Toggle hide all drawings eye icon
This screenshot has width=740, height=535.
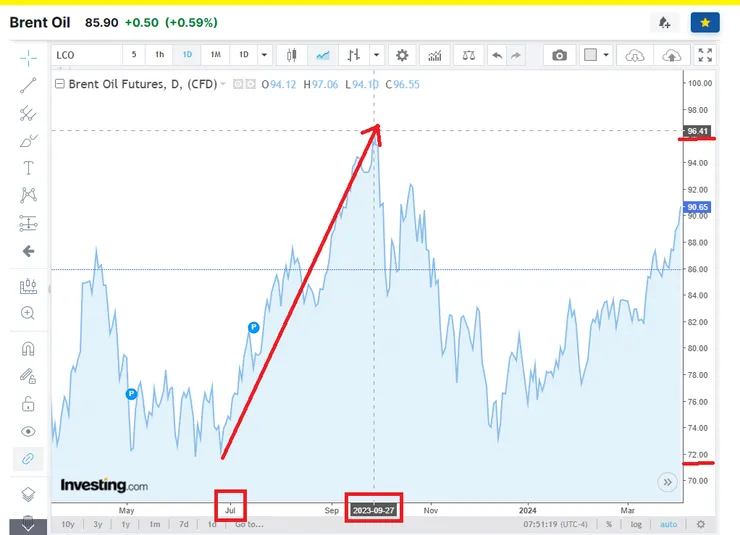click(x=28, y=431)
